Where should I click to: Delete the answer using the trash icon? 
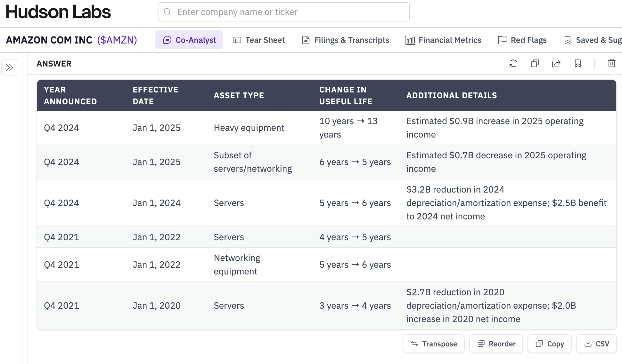click(611, 63)
